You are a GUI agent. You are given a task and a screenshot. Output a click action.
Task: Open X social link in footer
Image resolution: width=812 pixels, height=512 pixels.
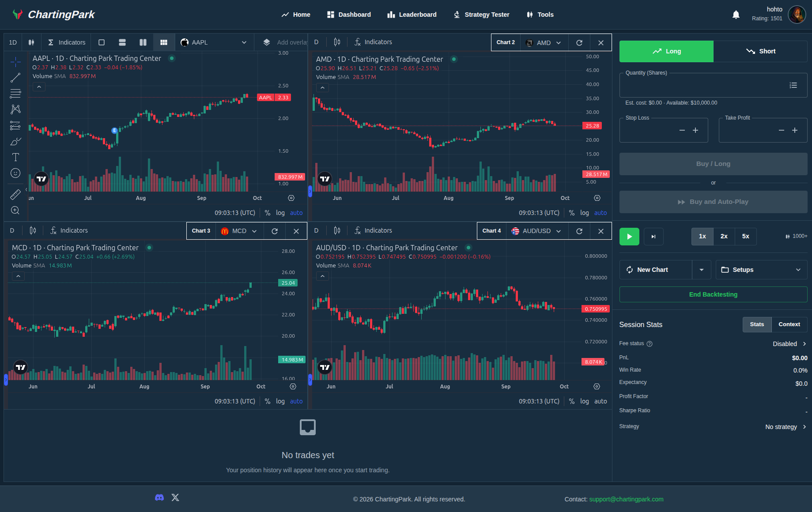[x=175, y=497]
